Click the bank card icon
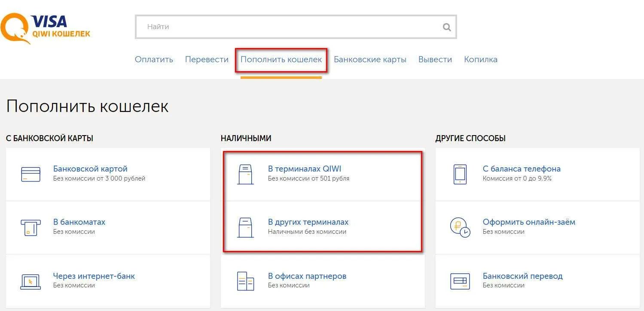 [x=31, y=174]
